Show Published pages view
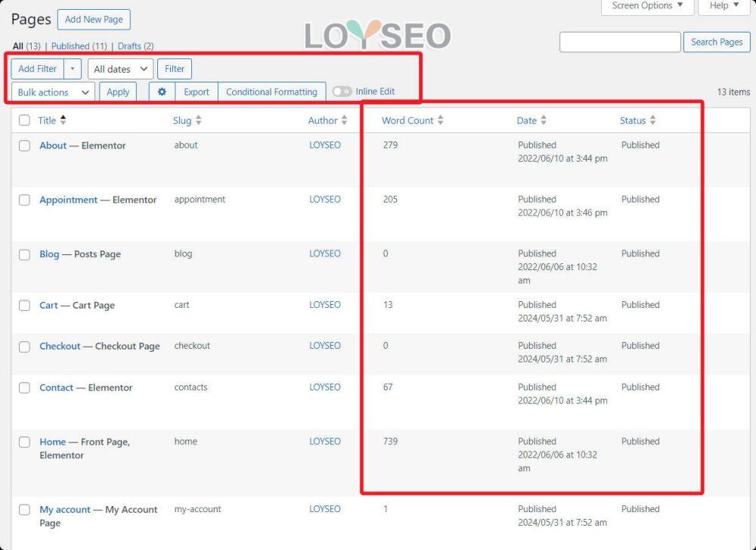The height and width of the screenshot is (550, 756). (79, 46)
